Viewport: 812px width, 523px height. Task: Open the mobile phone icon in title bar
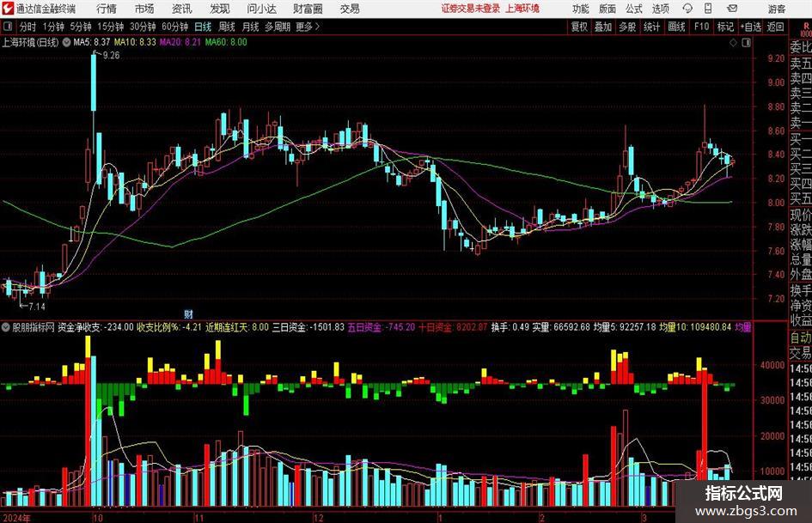tap(708, 9)
